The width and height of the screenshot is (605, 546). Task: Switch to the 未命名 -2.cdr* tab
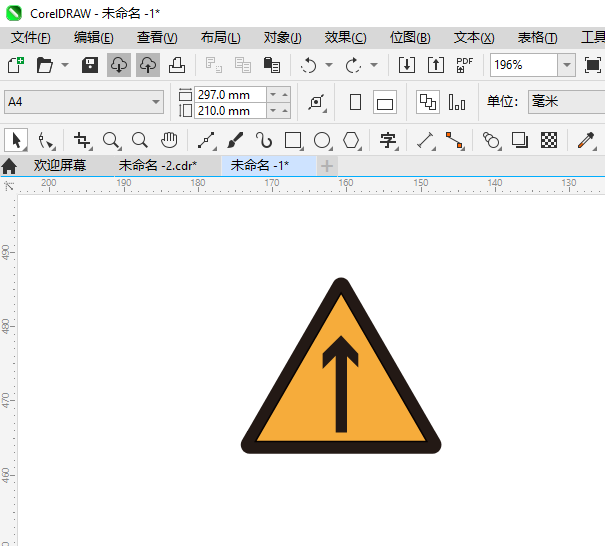click(x=158, y=166)
